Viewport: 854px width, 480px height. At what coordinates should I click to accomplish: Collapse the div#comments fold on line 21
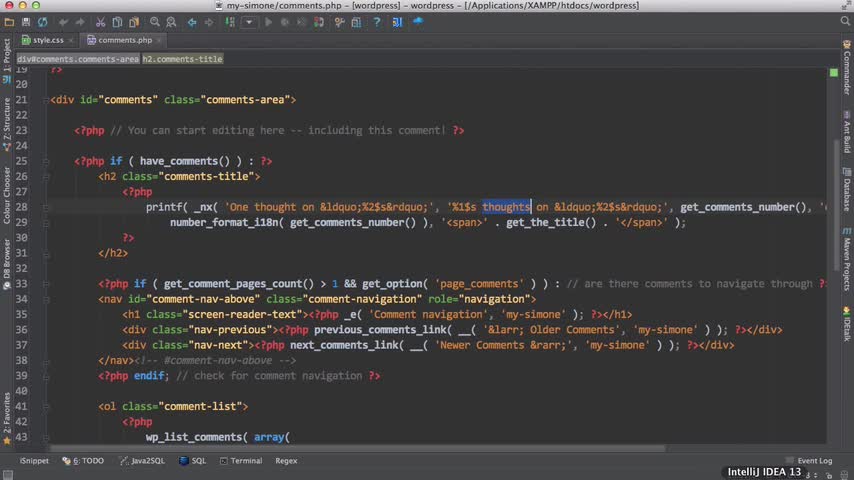tap(46, 100)
